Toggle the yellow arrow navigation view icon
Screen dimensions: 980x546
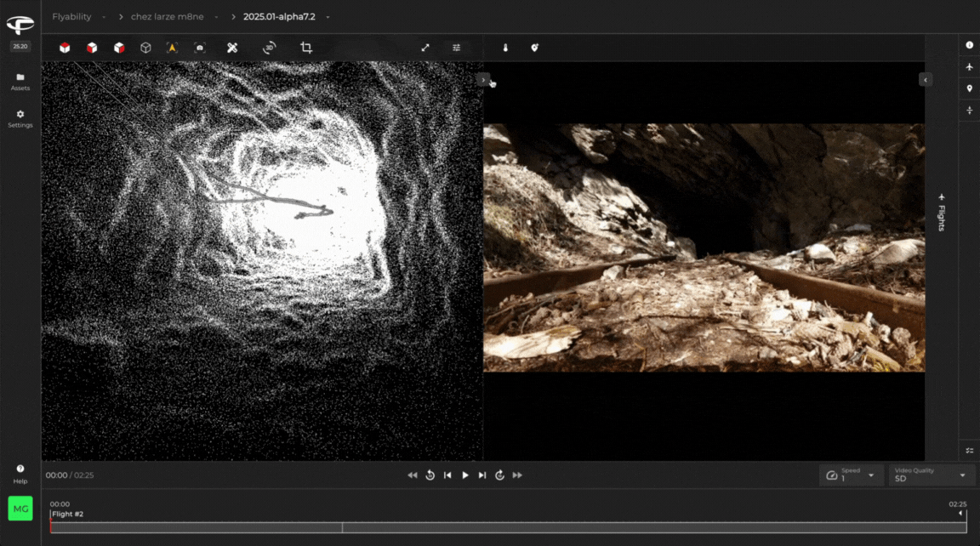(x=172, y=48)
